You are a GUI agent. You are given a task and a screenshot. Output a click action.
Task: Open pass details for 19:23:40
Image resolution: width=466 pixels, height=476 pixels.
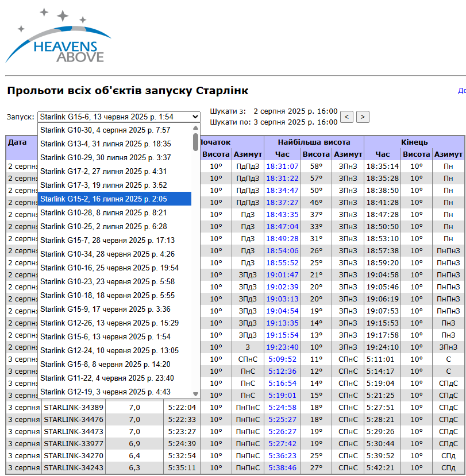click(x=282, y=347)
